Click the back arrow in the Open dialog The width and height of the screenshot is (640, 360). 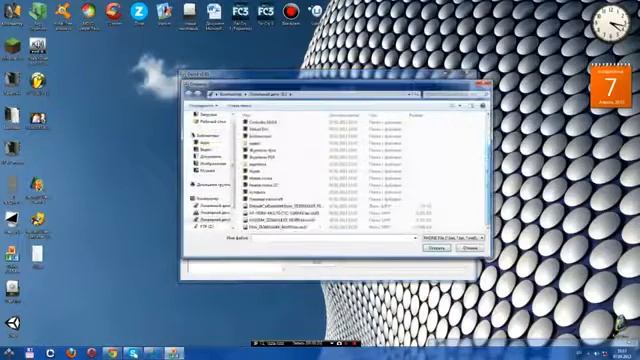(x=189, y=94)
